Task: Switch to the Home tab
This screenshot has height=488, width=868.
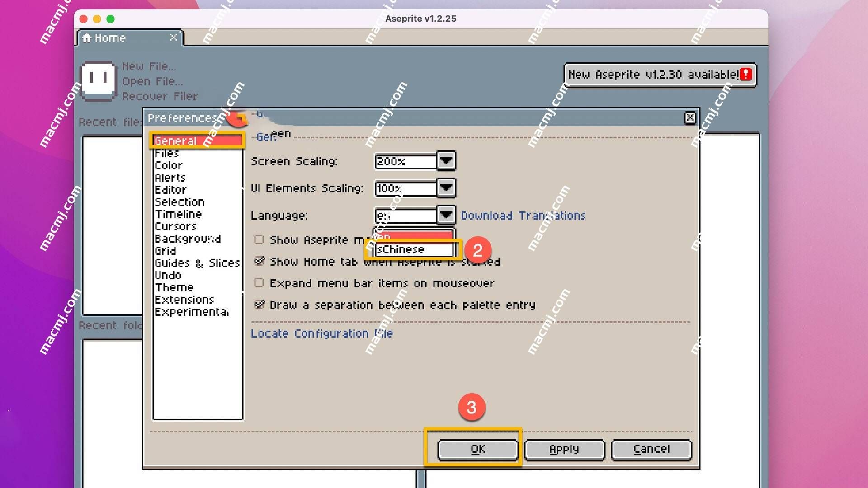Action: 130,38
